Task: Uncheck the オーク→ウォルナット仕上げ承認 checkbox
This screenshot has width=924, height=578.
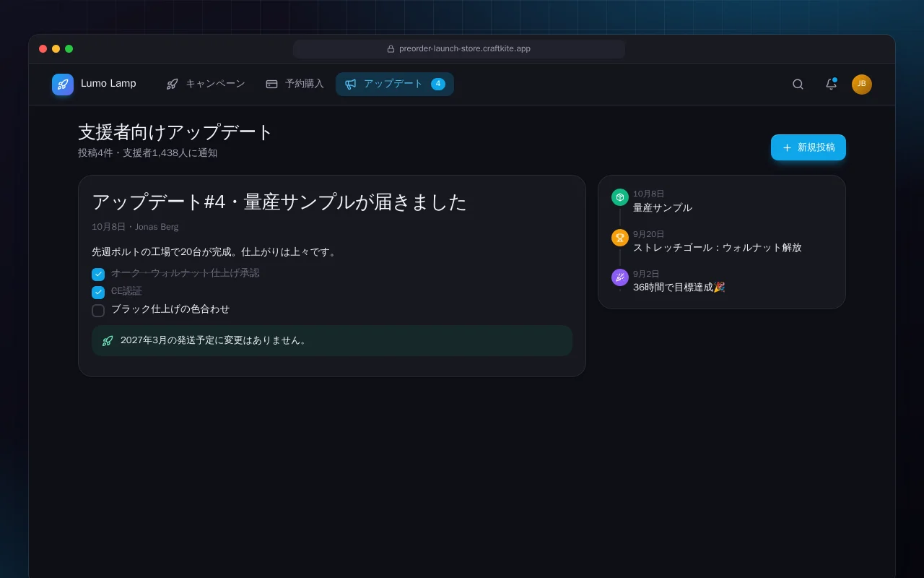Action: [x=98, y=275]
